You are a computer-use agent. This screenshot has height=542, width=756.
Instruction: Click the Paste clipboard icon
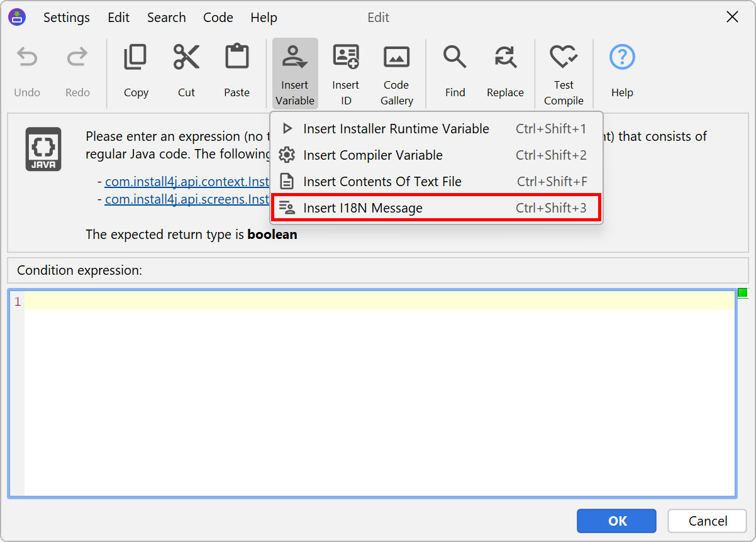[236, 58]
